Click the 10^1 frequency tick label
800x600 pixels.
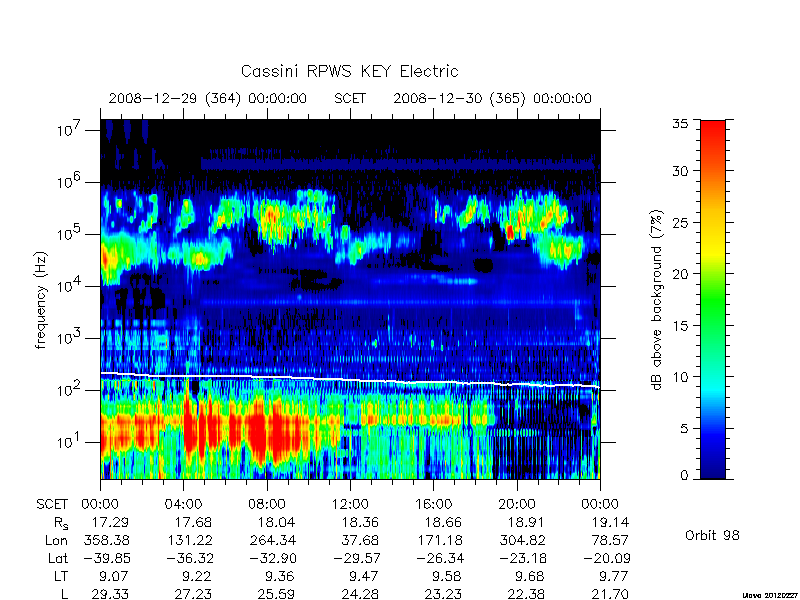click(x=70, y=442)
